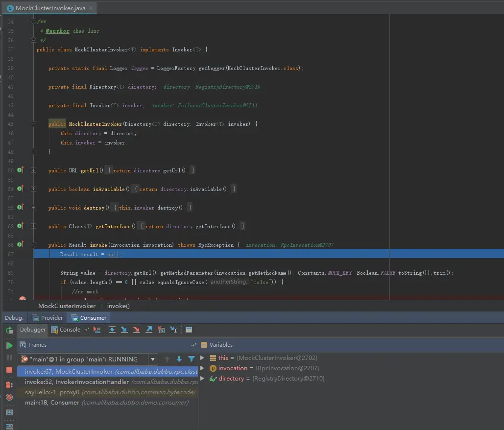Click MockClusterInvoker in the breadcrumb bar
Viewport: 504px width, 430px height.
67,306
